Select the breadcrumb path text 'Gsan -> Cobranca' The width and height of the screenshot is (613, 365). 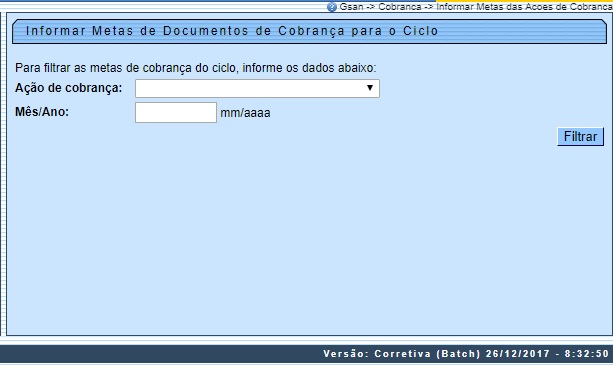pos(380,7)
